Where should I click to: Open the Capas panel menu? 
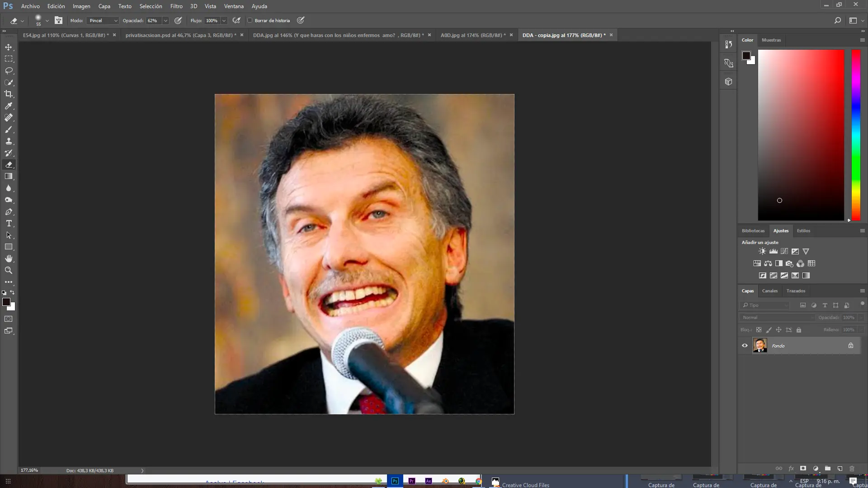coord(862,291)
